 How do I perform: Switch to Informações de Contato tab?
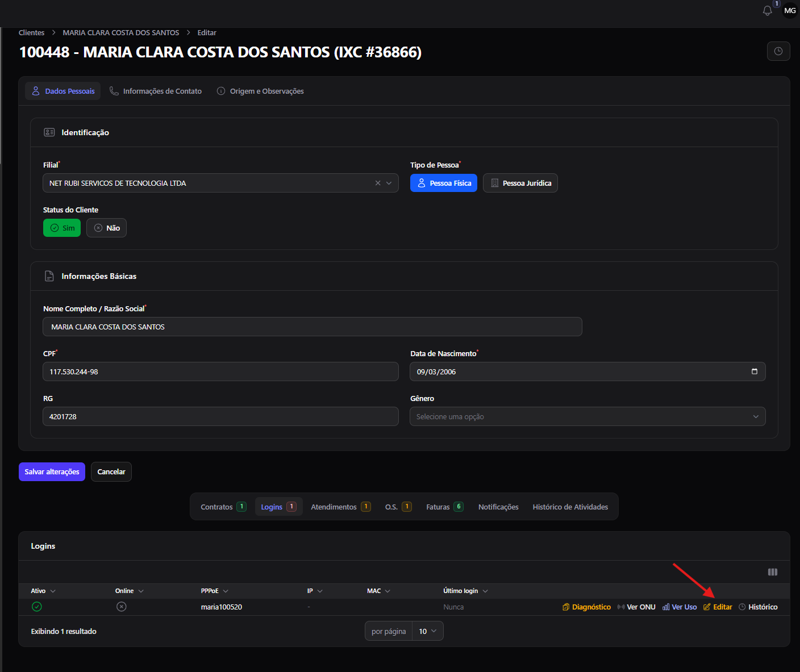coord(156,91)
